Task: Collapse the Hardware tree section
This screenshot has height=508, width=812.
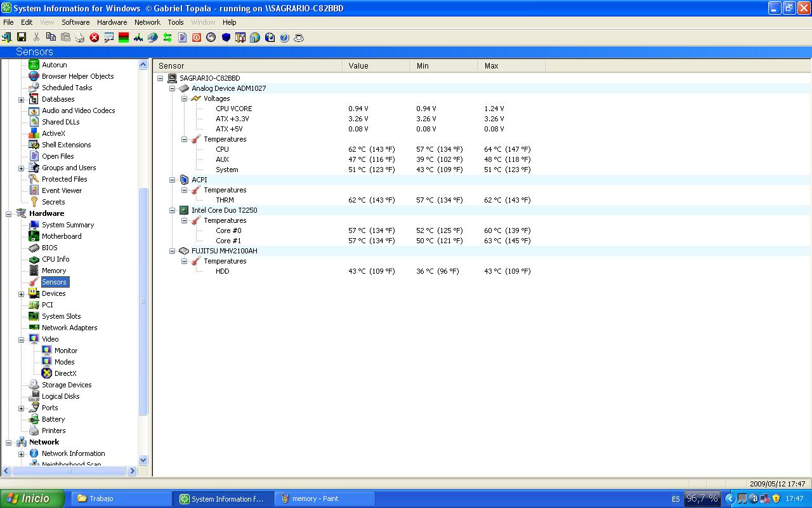Action: point(9,214)
